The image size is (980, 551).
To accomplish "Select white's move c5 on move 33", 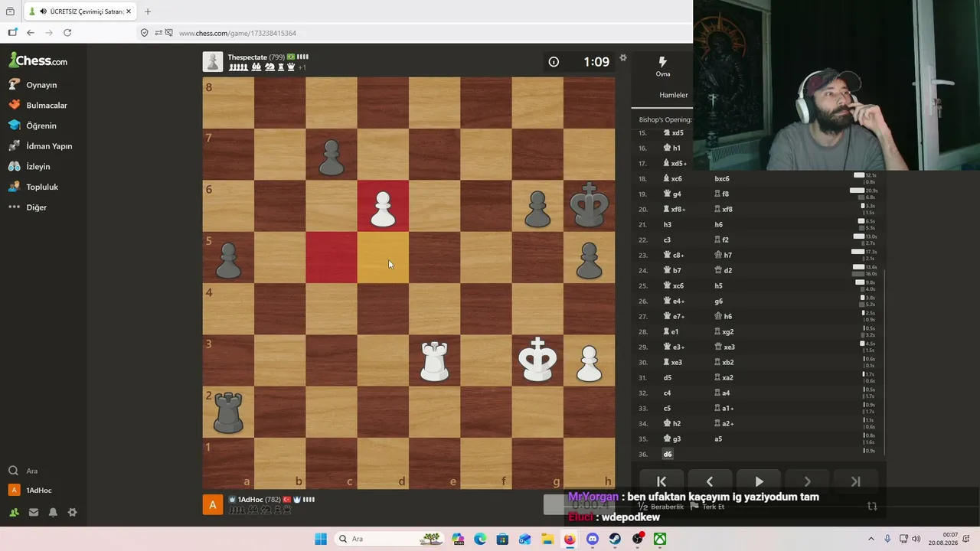I will click(x=668, y=408).
